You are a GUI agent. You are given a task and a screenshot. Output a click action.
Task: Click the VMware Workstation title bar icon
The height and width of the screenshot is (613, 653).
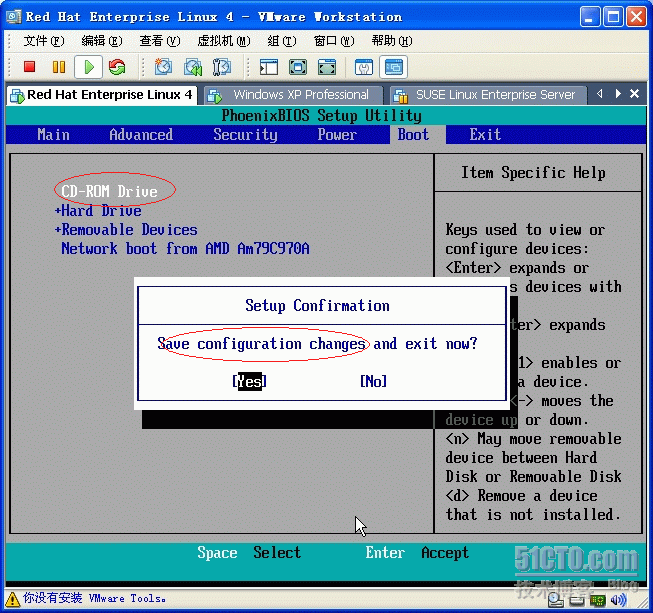coord(13,17)
